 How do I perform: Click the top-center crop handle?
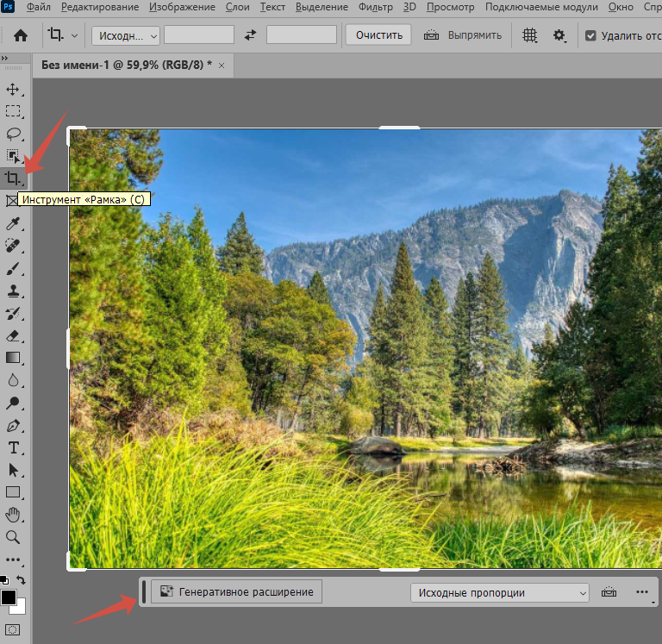coord(399,128)
